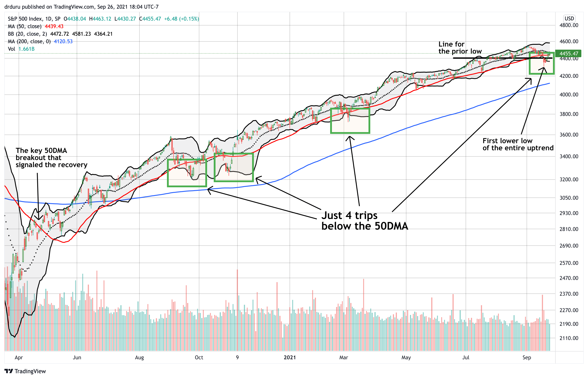Click the 2570.00 price axis label
588x379 pixels.
(x=568, y=263)
